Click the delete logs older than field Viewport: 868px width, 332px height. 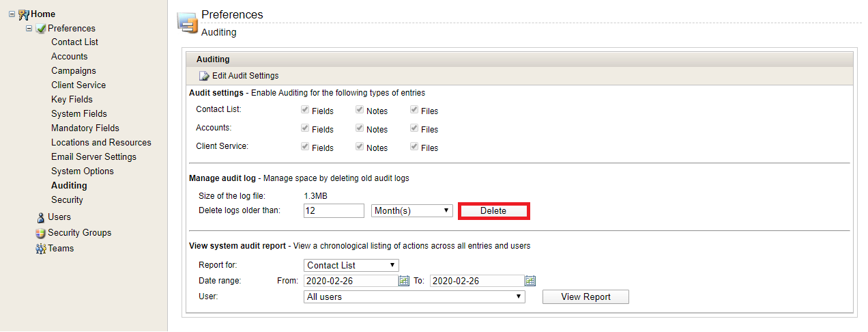(334, 211)
